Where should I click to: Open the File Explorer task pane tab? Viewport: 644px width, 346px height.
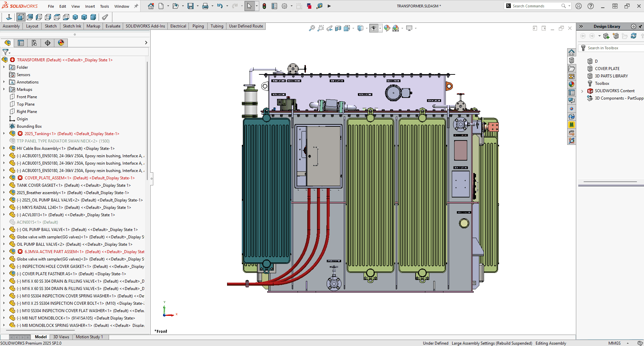coord(572,68)
